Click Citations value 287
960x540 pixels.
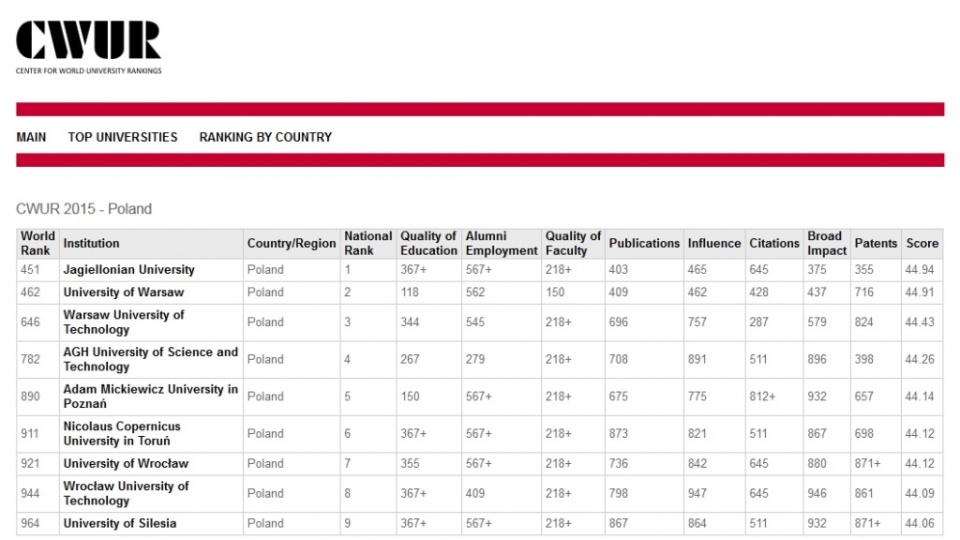759,322
